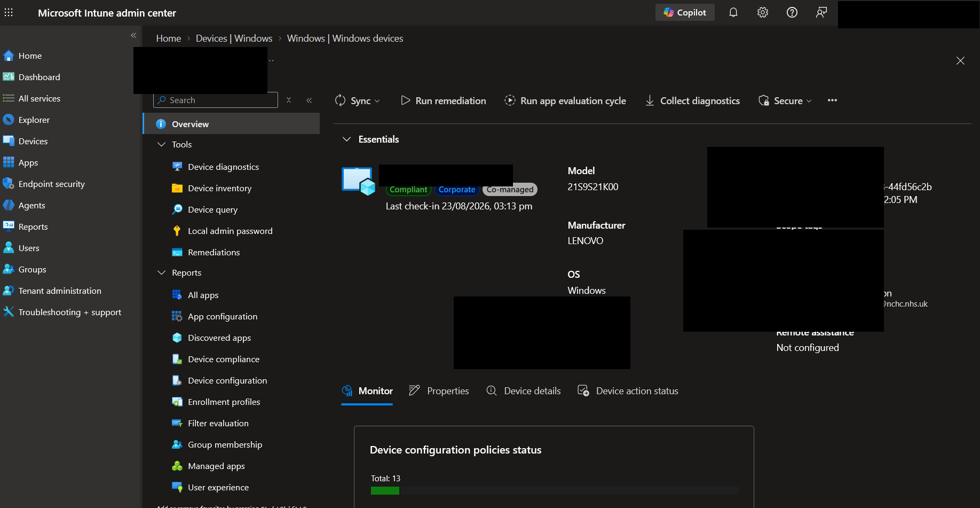Click the Dashboard icon in sidebar
980x508 pixels.
coord(9,77)
